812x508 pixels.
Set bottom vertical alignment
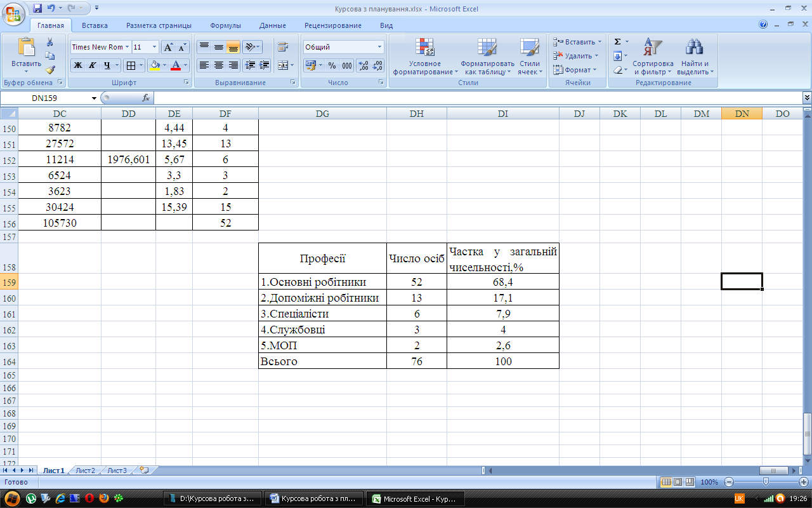pyautogui.click(x=233, y=47)
